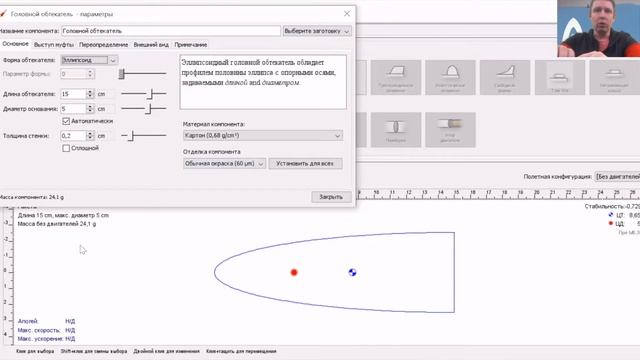The height and width of the screenshot is (360, 640).
Task: Switch to the Внешний вид tab
Action: [151, 44]
